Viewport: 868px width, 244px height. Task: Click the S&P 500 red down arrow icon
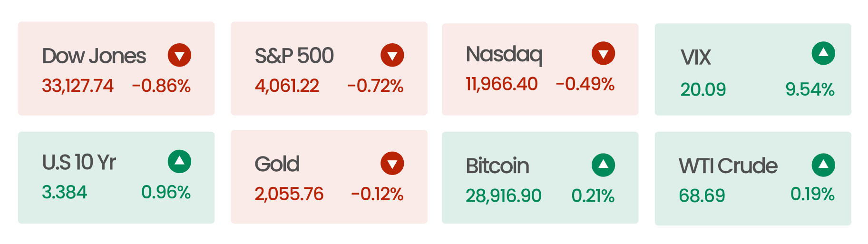(x=392, y=55)
